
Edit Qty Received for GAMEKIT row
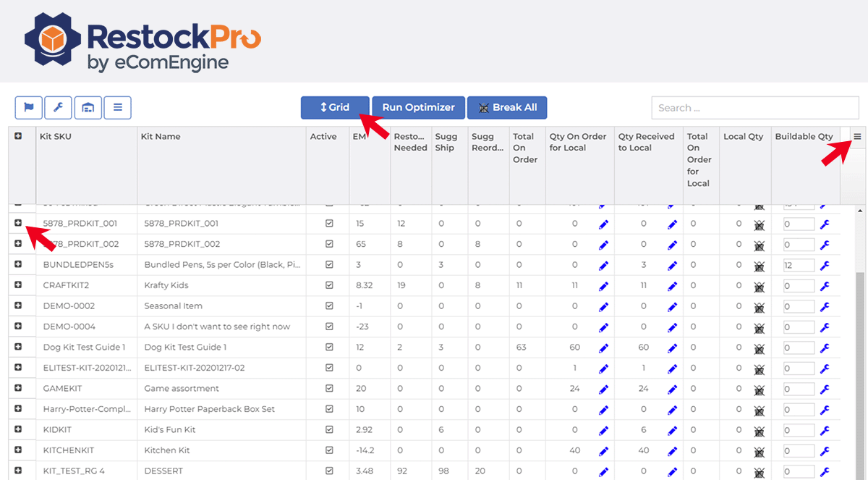[672, 390]
